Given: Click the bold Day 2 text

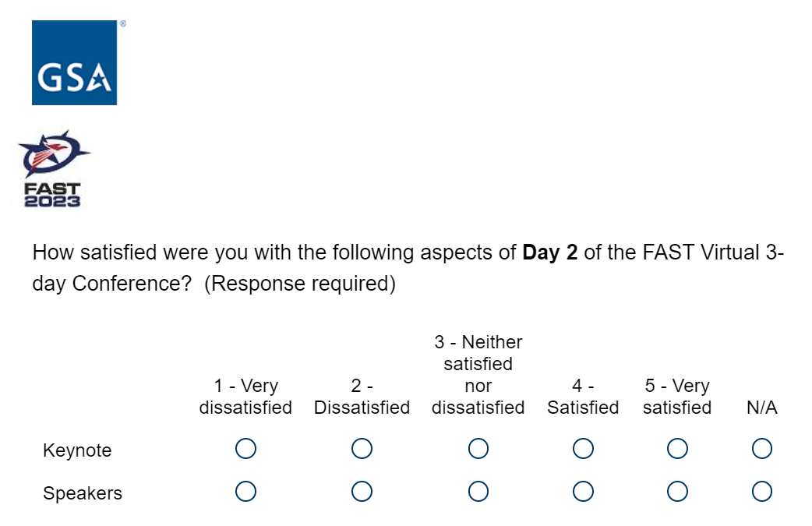Looking at the screenshot, I should pyautogui.click(x=550, y=253).
